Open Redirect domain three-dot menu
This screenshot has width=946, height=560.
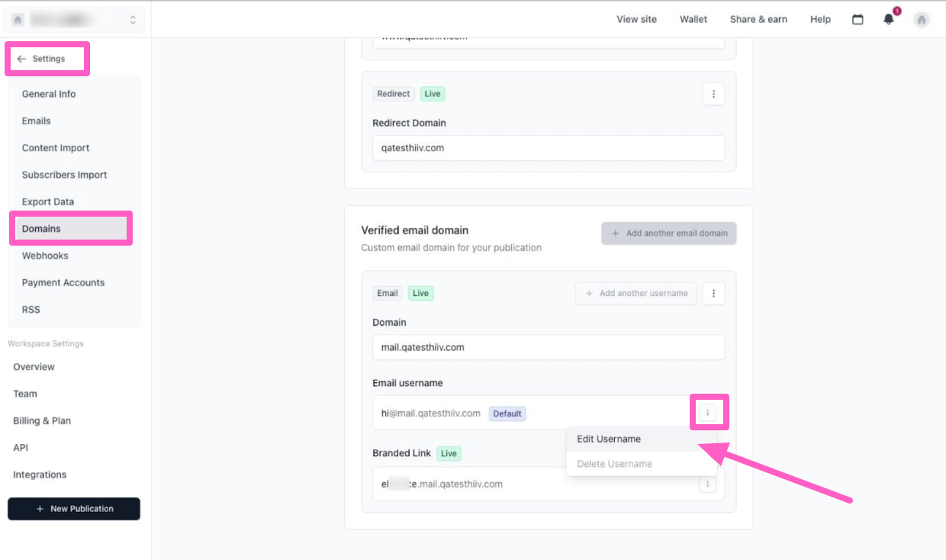point(713,94)
